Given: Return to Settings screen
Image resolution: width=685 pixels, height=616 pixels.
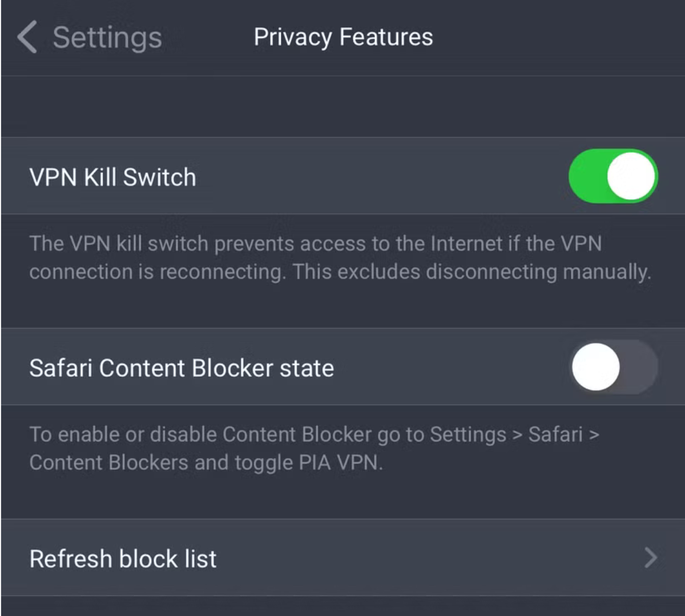Looking at the screenshot, I should [x=86, y=37].
